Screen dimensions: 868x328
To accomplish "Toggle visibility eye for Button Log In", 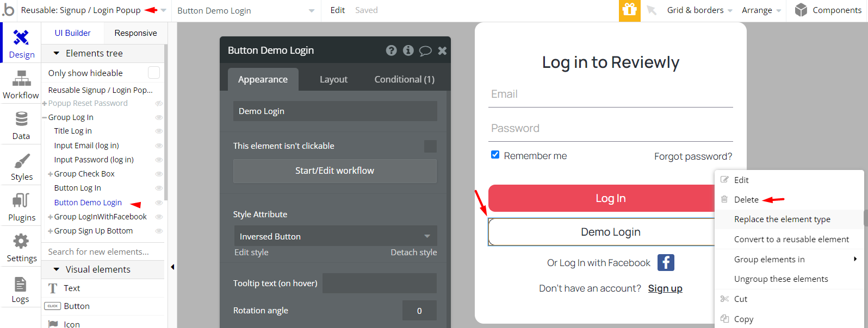I will (159, 188).
